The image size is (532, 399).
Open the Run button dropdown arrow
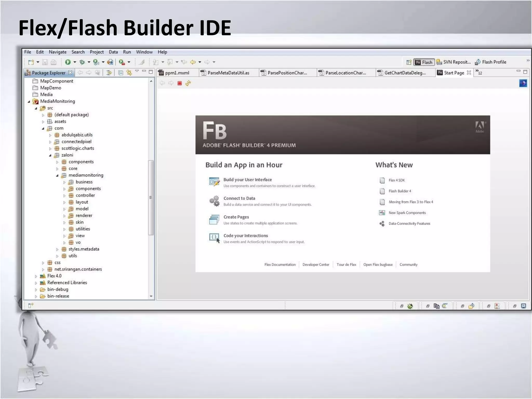(75, 62)
